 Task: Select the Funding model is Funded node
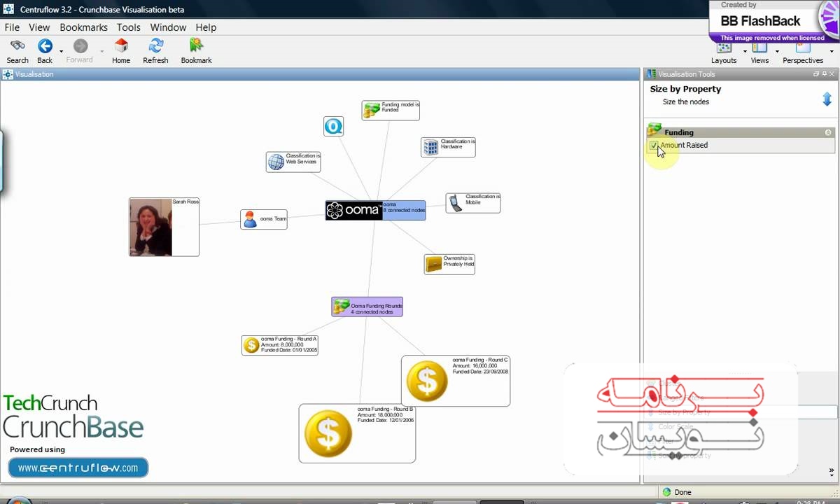(391, 110)
